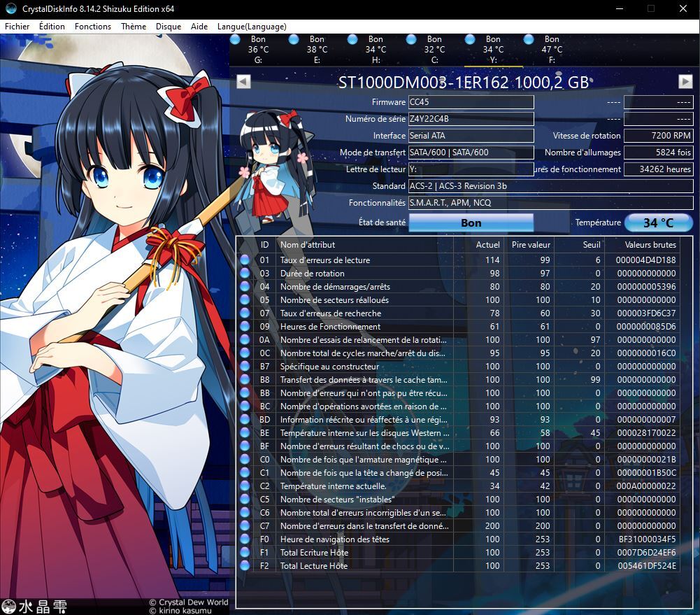This screenshot has width=700, height=615.
Task: Click status orb for attribute 01
Action: click(x=245, y=260)
